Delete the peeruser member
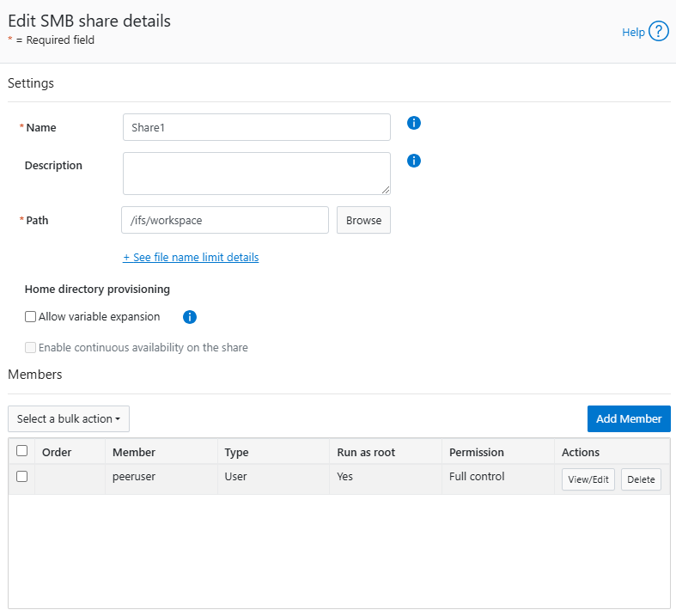 coord(641,479)
